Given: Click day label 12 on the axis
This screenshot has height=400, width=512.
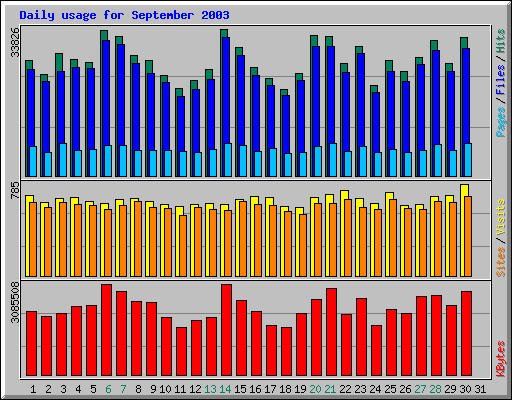Looking at the screenshot, I should pyautogui.click(x=195, y=389).
